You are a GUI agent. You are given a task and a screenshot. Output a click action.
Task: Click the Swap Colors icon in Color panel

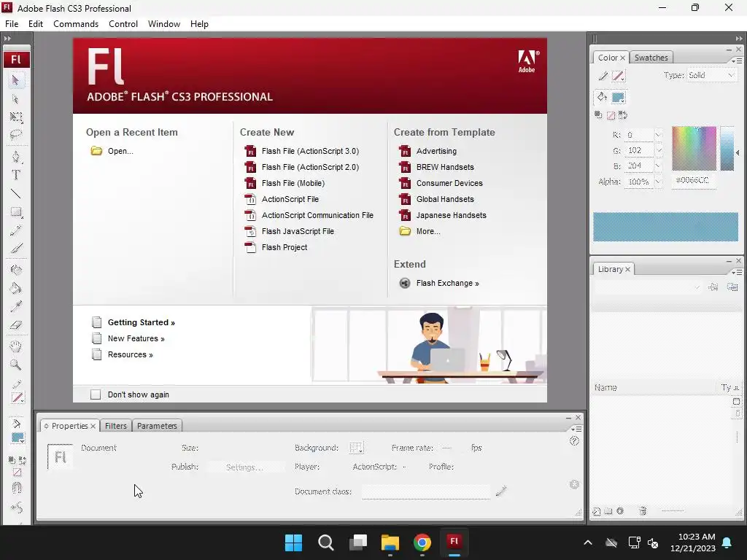point(623,115)
